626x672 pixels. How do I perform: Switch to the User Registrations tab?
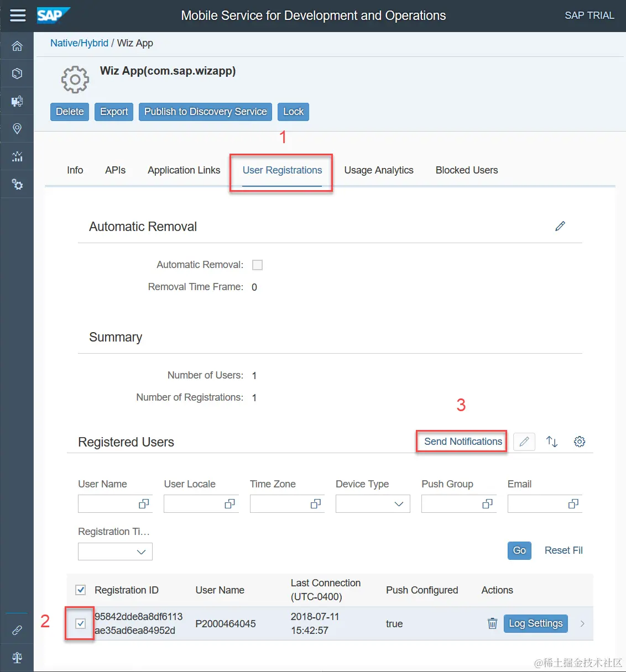tap(282, 170)
